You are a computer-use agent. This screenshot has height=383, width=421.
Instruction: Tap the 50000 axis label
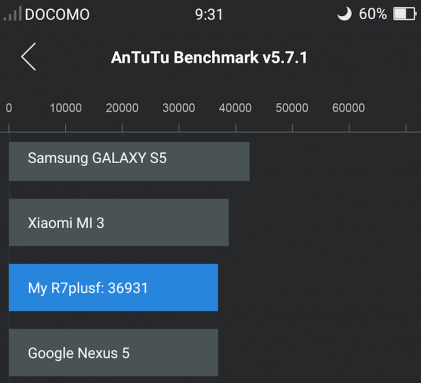[292, 108]
